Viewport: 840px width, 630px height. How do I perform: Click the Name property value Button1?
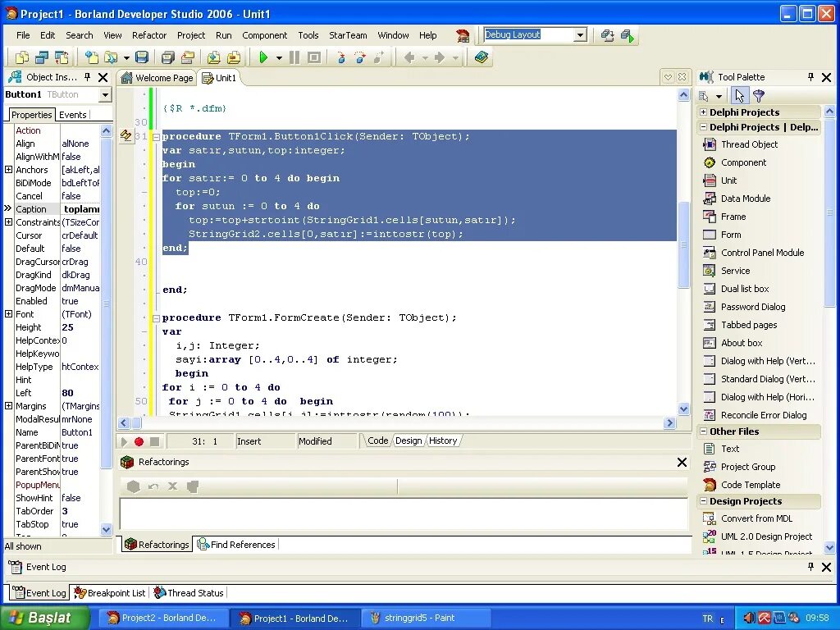(80, 432)
